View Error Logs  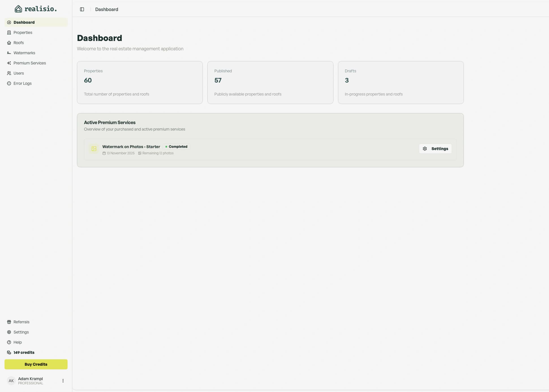[36, 83]
